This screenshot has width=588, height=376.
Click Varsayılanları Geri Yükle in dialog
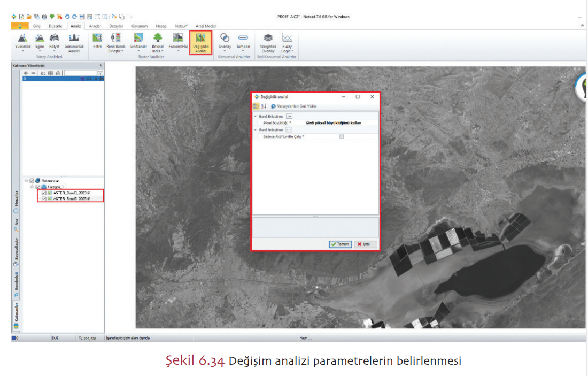coord(293,106)
